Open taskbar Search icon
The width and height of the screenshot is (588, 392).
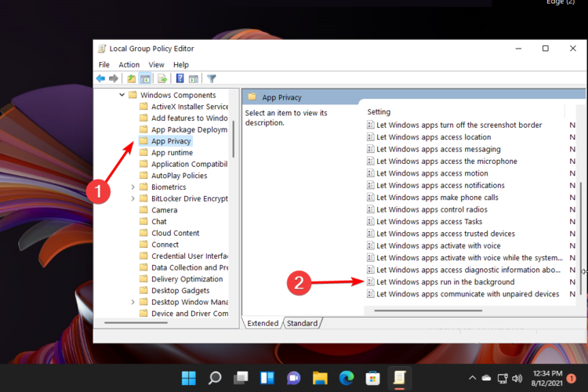215,378
